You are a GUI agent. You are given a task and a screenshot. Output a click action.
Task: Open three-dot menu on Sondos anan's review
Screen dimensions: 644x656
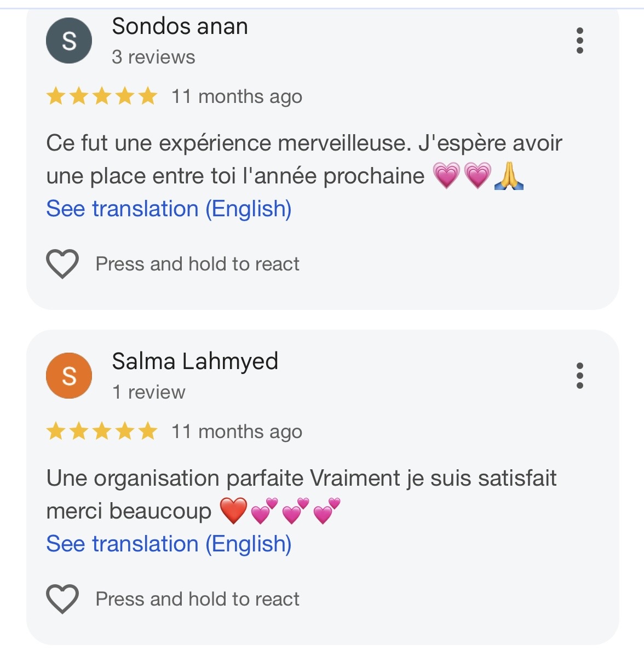579,41
